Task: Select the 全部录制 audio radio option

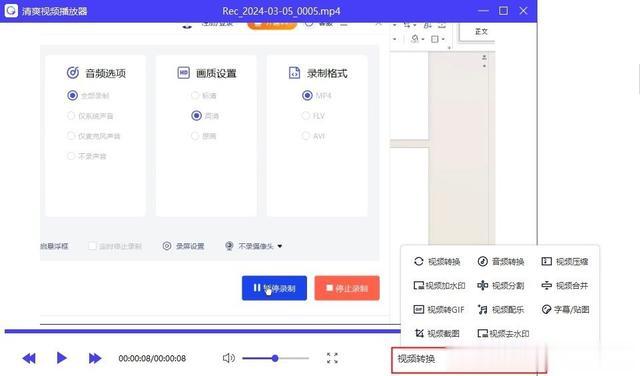Action: 72,96
